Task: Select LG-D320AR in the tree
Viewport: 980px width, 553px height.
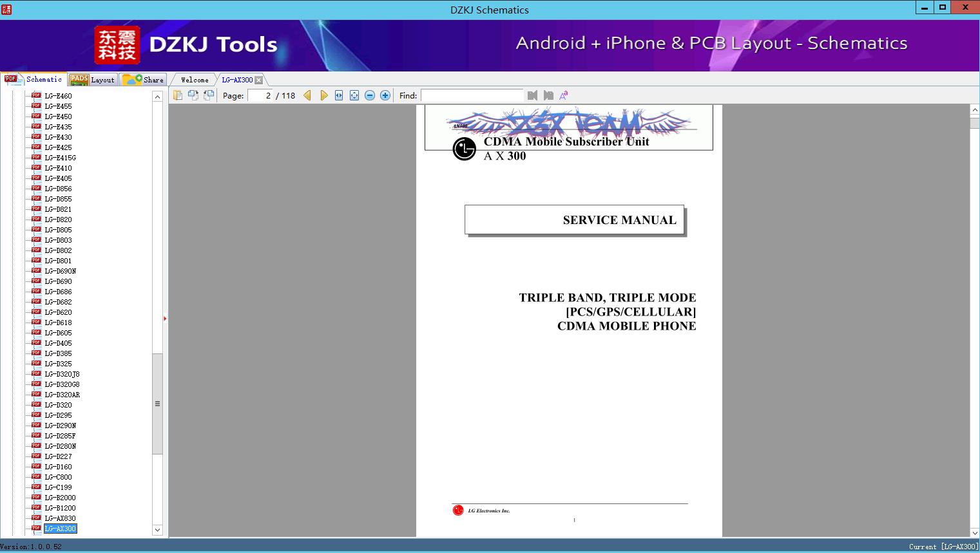Action: click(62, 395)
